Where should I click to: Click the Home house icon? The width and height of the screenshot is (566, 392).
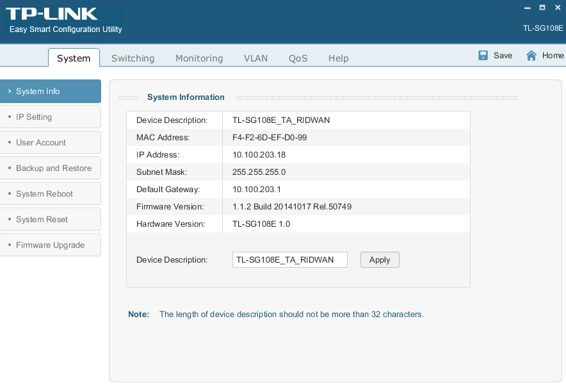click(x=531, y=56)
